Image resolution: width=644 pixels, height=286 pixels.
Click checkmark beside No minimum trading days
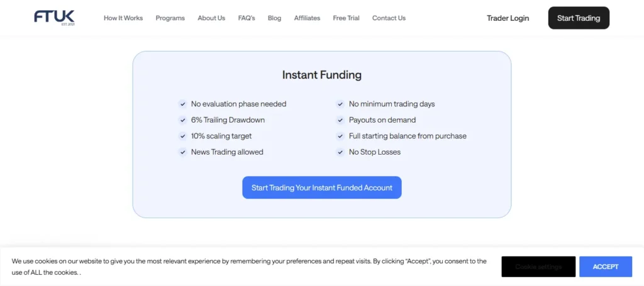(x=340, y=104)
